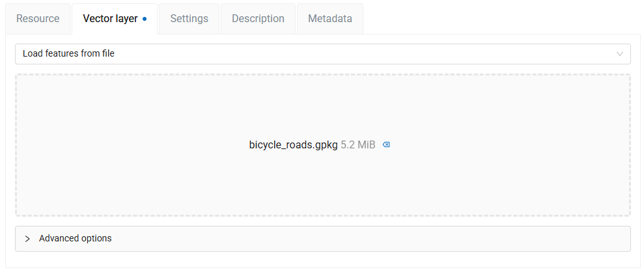The height and width of the screenshot is (272, 644).
Task: Show the Metadata tab
Action: coord(330,19)
